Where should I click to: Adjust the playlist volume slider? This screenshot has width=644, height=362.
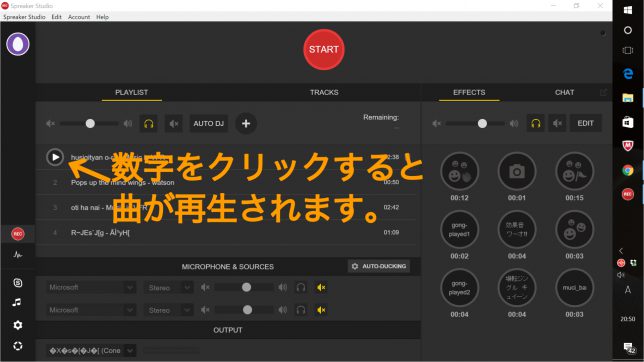point(90,123)
